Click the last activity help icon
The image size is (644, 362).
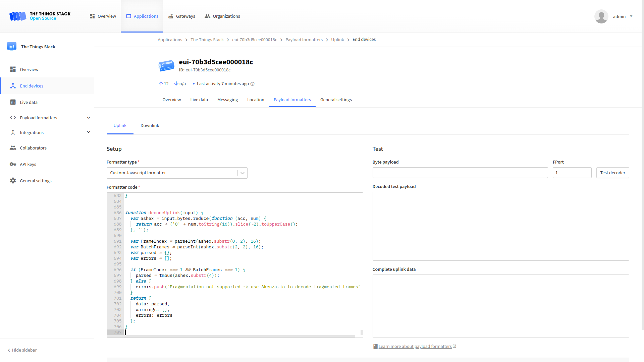point(253,84)
